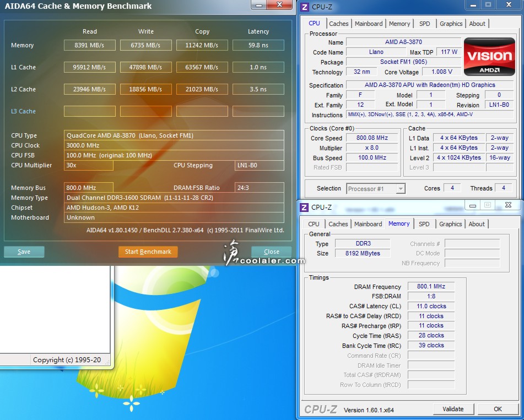Click the Code Name field Llano
Screen dimensions: 524x420
pyautogui.click(x=376, y=52)
